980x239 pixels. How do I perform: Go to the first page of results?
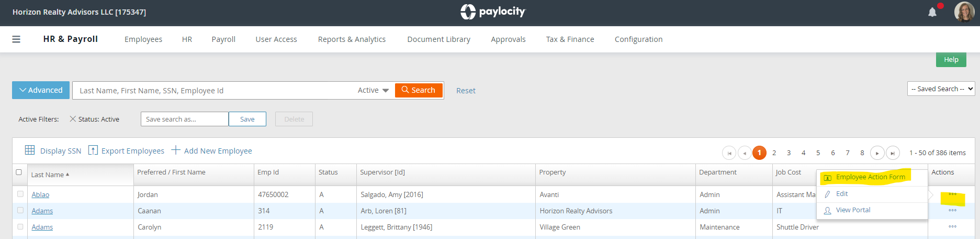click(x=729, y=153)
